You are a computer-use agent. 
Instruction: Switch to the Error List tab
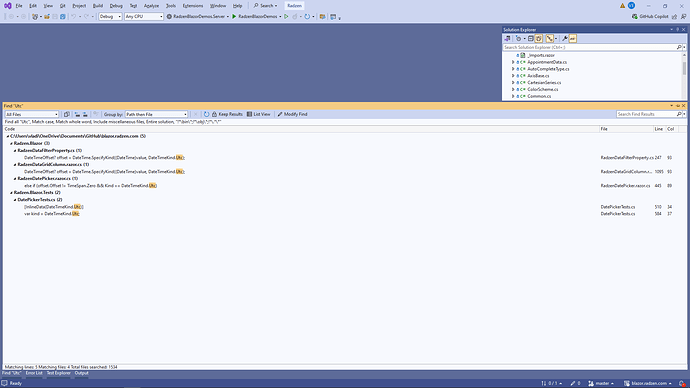[34, 373]
